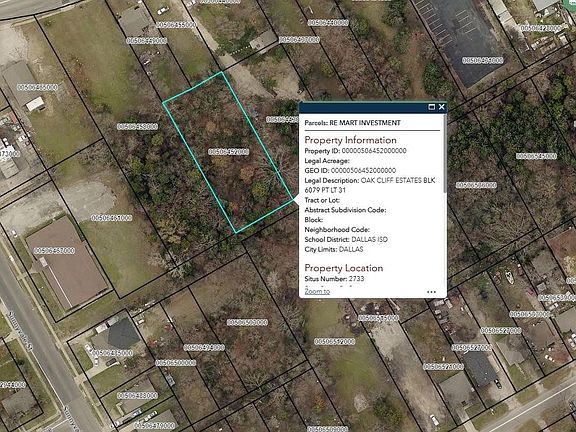
Task: Click the Property Location heading
Action: tap(344, 268)
